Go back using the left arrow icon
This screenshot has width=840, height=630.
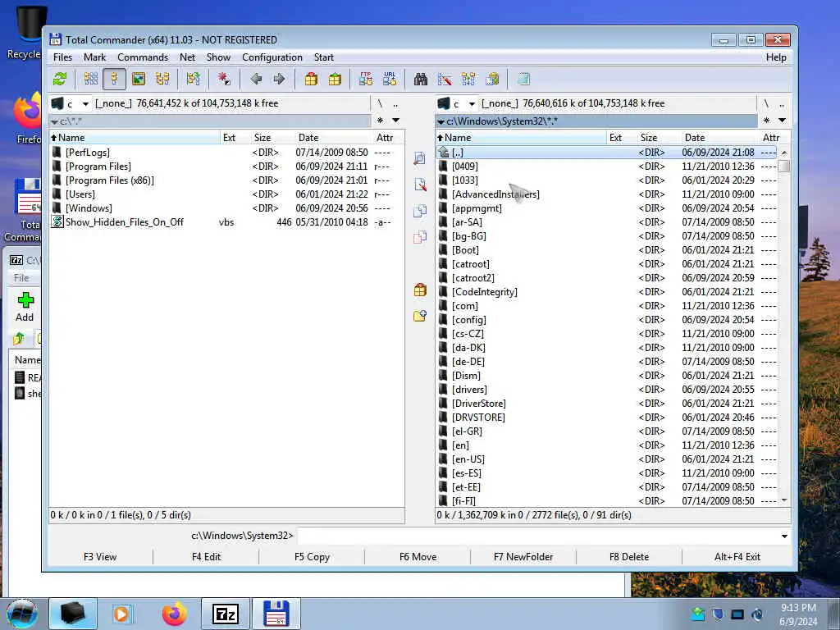256,80
